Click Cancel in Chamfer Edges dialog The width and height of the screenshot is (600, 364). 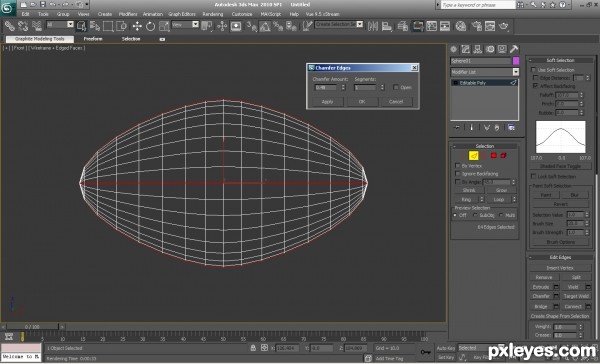pos(396,101)
